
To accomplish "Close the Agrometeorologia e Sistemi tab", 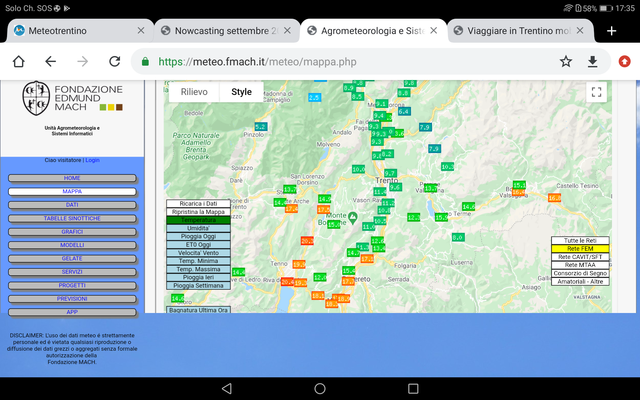I will 434,31.
